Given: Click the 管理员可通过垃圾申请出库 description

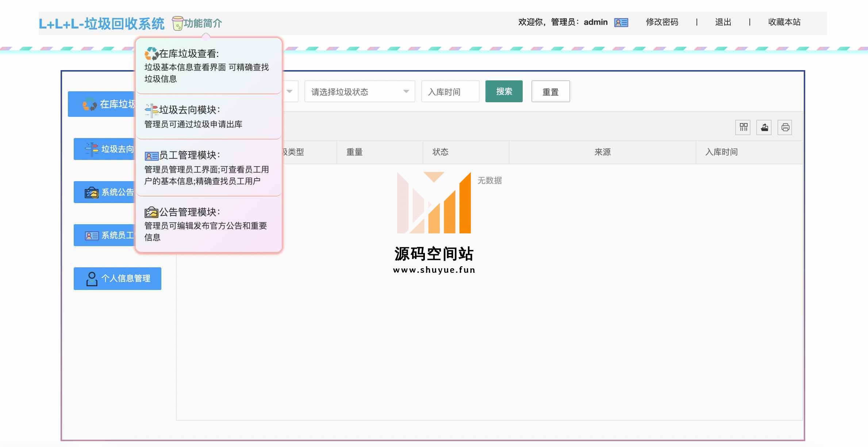Looking at the screenshot, I should (x=193, y=124).
